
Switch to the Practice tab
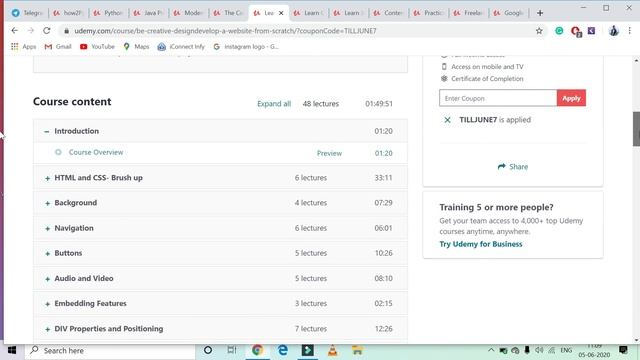pos(429,13)
